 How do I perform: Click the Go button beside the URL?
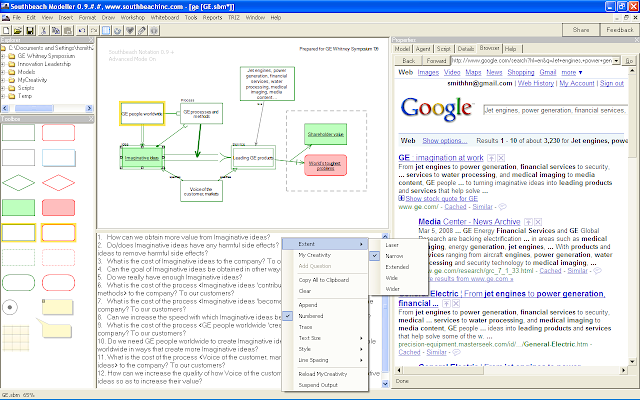[629, 61]
